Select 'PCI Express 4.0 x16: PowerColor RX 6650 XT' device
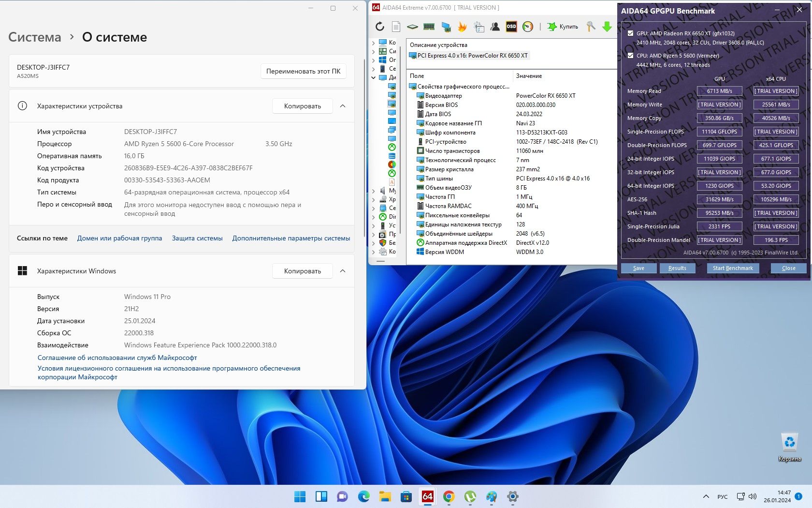This screenshot has width=812, height=508. tap(468, 56)
